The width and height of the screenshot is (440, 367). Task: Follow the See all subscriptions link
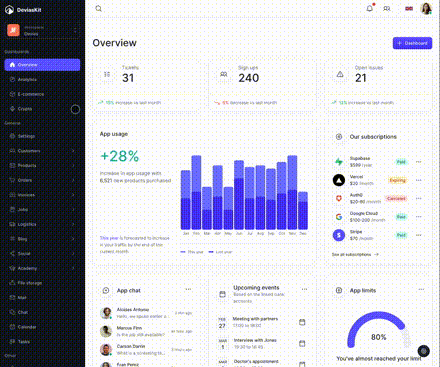(355, 254)
